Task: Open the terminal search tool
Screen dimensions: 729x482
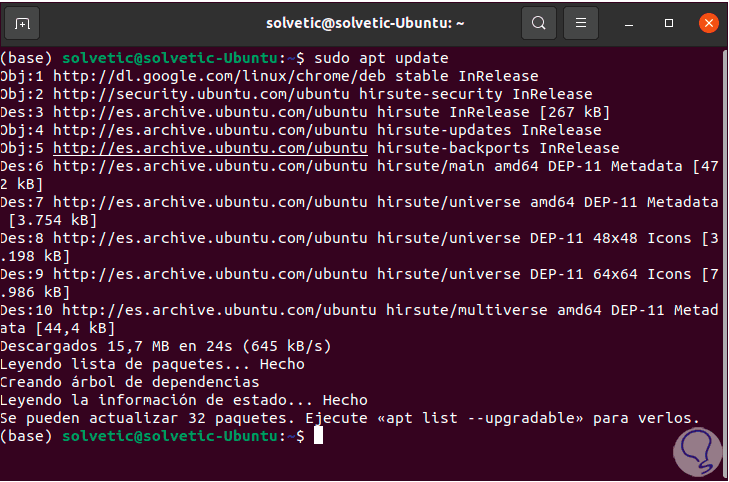Action: [539, 23]
